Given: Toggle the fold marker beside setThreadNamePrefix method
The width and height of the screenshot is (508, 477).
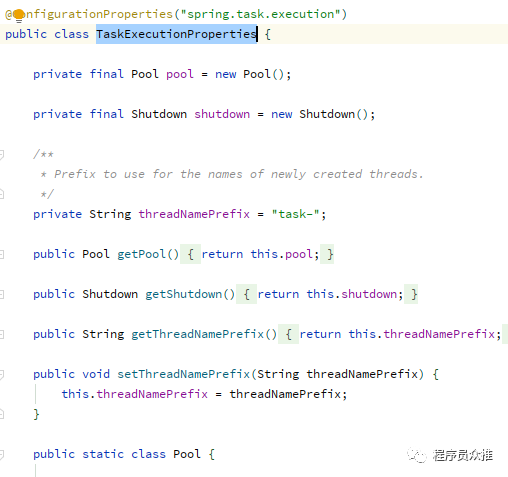Looking at the screenshot, I should pos(2,374).
